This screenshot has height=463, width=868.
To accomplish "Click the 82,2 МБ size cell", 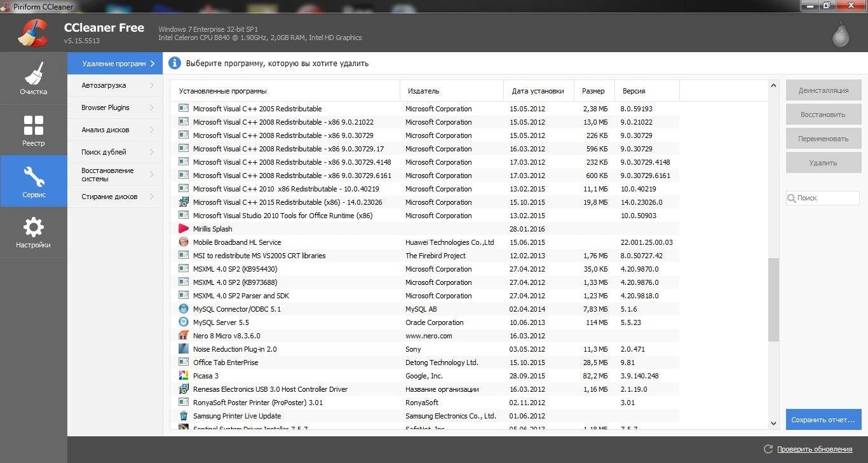I will (595, 376).
